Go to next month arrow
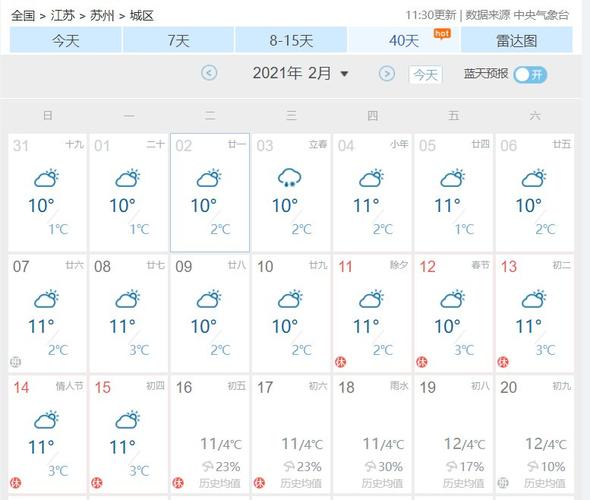 tap(387, 73)
